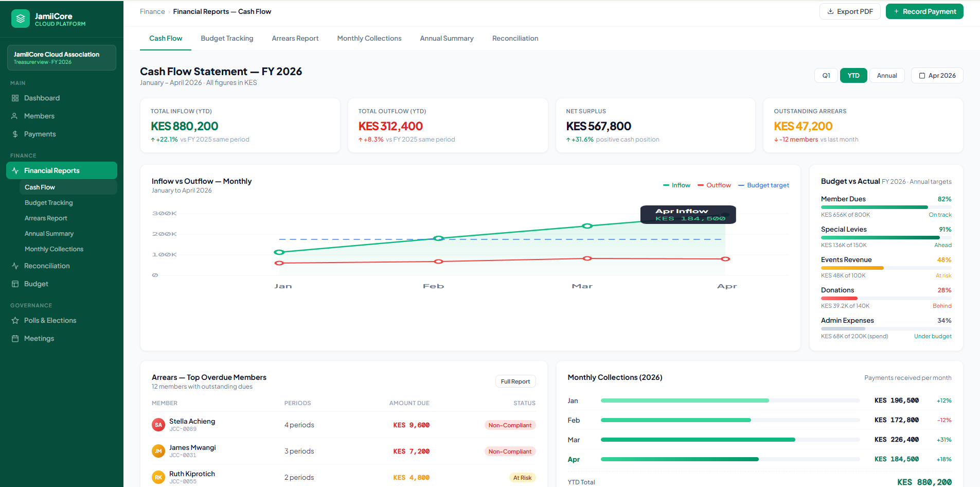Viewport: 980px width, 487px height.
Task: Switch period toggle to Annual
Action: (x=887, y=76)
